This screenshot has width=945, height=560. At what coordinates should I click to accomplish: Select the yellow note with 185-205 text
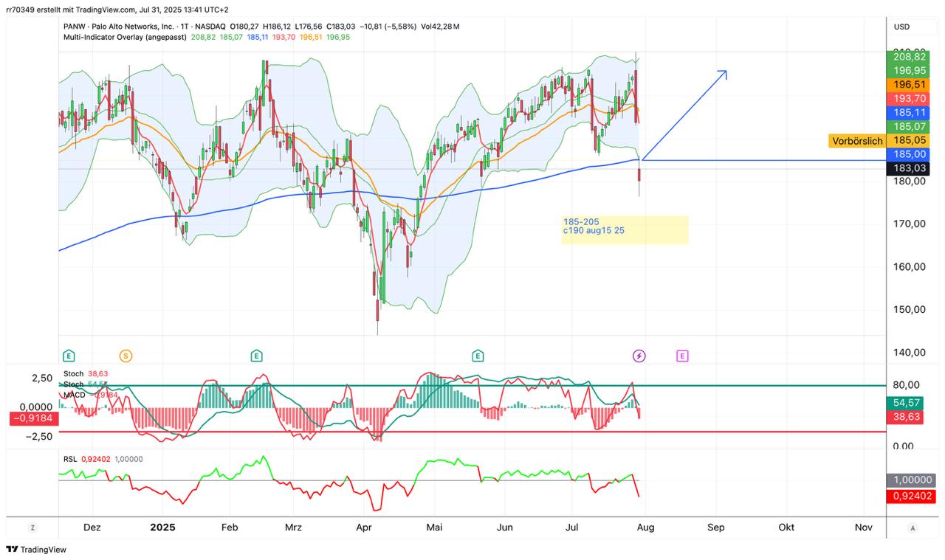(x=625, y=229)
